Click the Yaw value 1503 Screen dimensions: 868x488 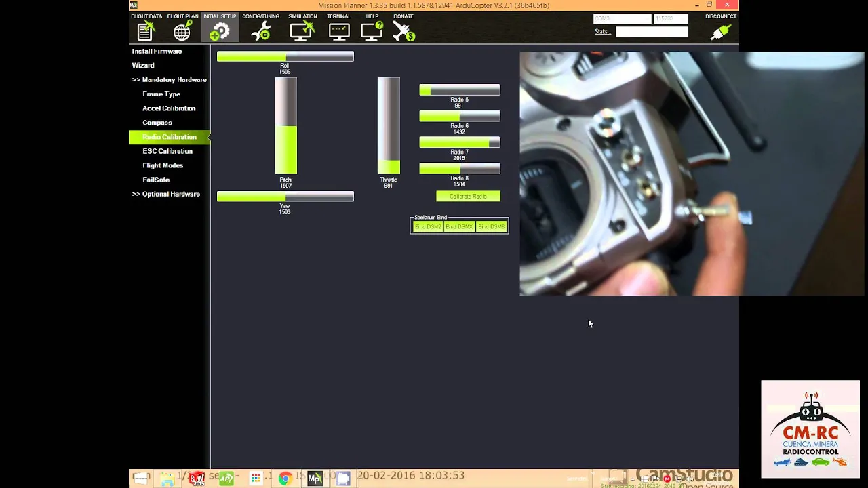285,212
